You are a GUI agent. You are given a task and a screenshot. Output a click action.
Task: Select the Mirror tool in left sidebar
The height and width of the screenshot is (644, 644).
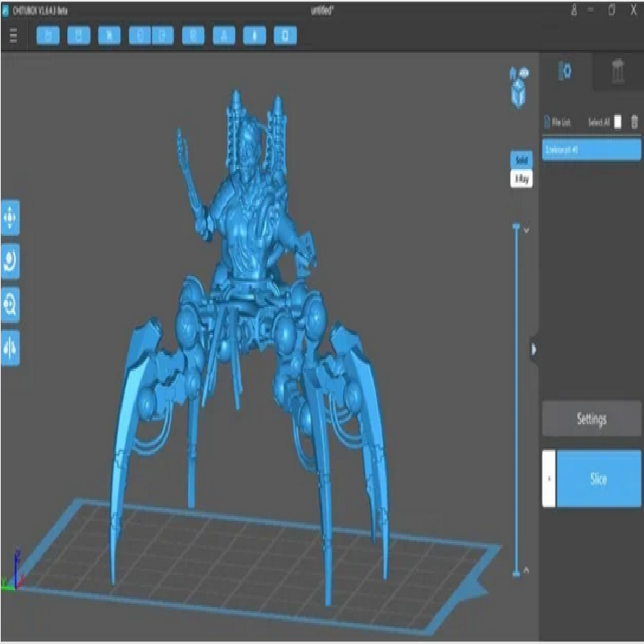click(x=10, y=347)
